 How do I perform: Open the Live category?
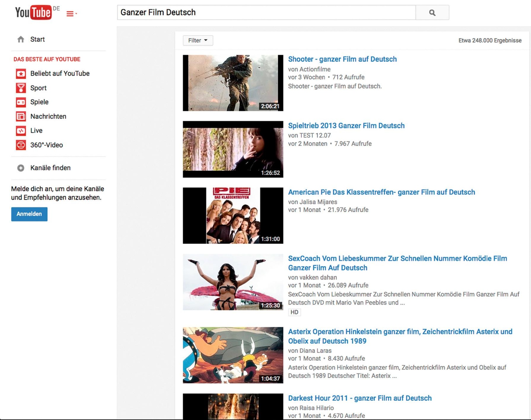36,131
